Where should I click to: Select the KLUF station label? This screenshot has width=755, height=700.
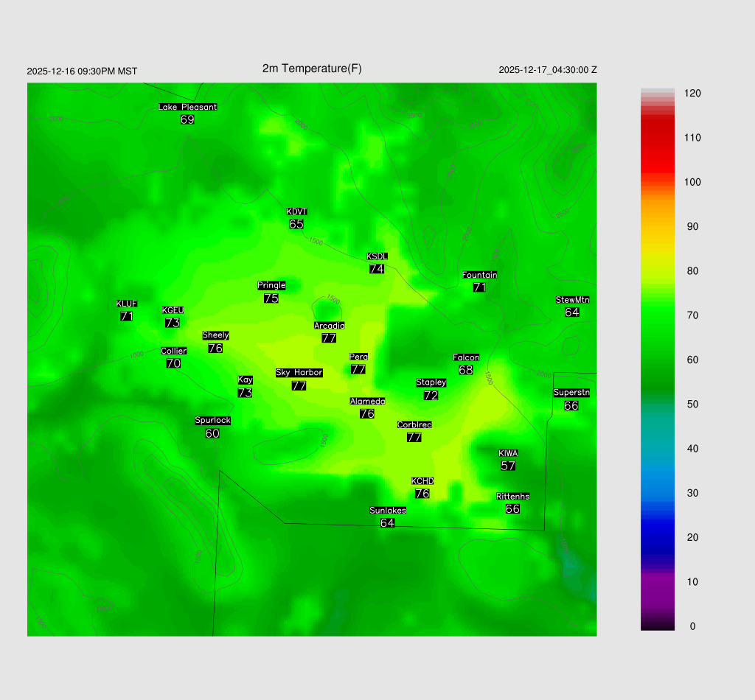tap(127, 304)
